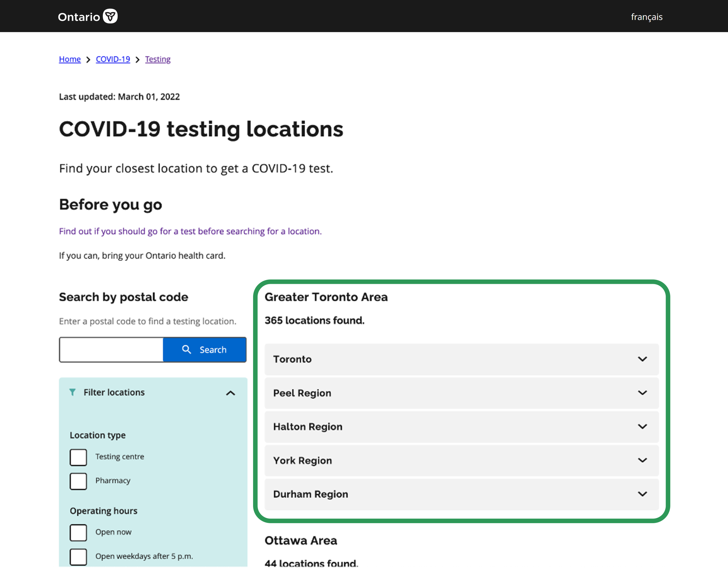Screen dimensions: 728x573
Task: Click the 'Ottawa Area' heading
Action: pos(301,540)
